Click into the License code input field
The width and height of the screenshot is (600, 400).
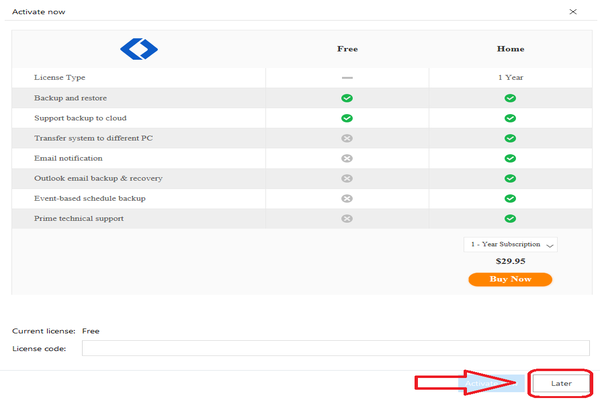pos(335,348)
